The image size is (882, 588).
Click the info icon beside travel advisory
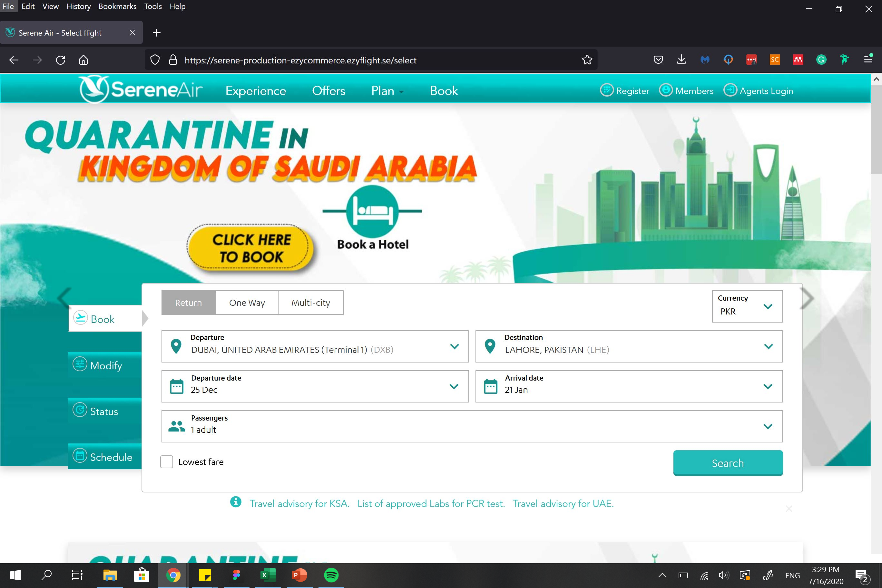point(236,502)
